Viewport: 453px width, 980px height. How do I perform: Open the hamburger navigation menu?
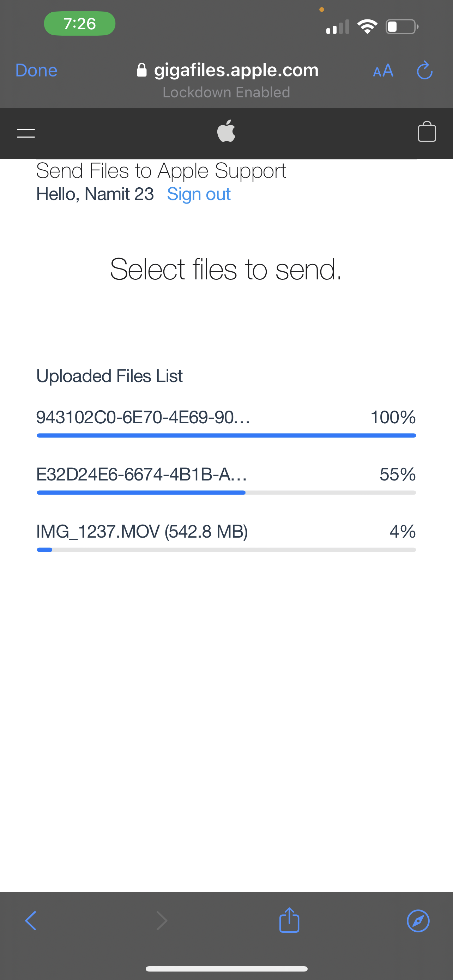click(x=26, y=133)
